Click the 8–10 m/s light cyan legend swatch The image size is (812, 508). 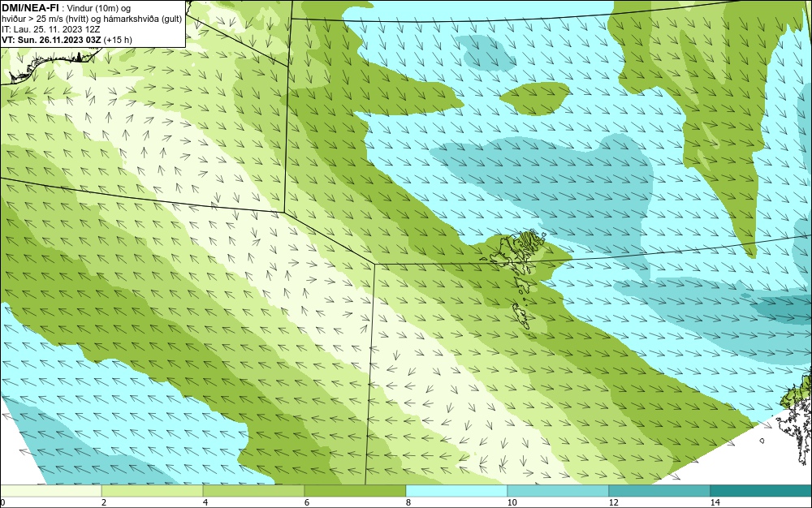point(456,491)
